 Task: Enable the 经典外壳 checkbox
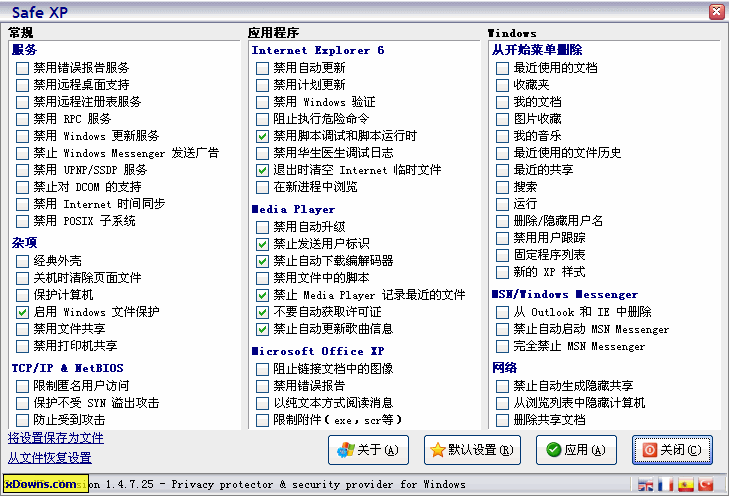(22, 261)
